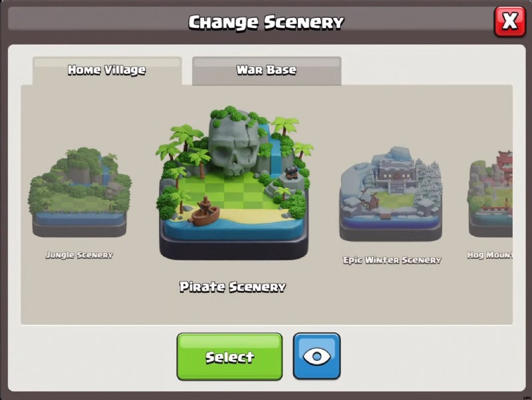Preview scenery with the blue eye button
Viewport: 532px width, 400px height.
coord(317,356)
